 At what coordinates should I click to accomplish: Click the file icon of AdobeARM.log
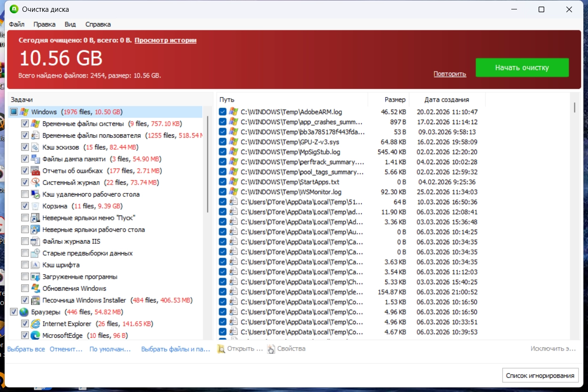[x=233, y=112]
